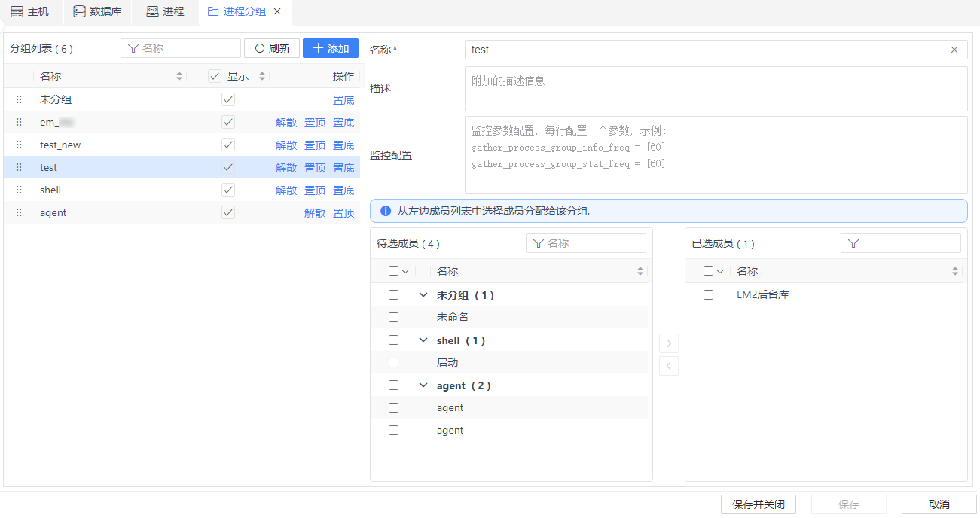
Task: Click 解散 link for em_ group
Action: tap(286, 123)
